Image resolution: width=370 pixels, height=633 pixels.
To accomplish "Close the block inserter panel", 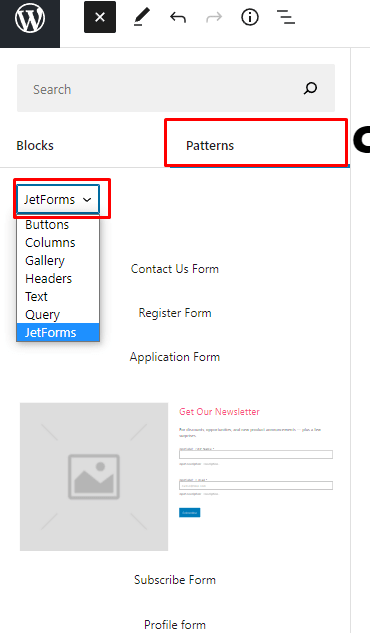I will 100,17.
